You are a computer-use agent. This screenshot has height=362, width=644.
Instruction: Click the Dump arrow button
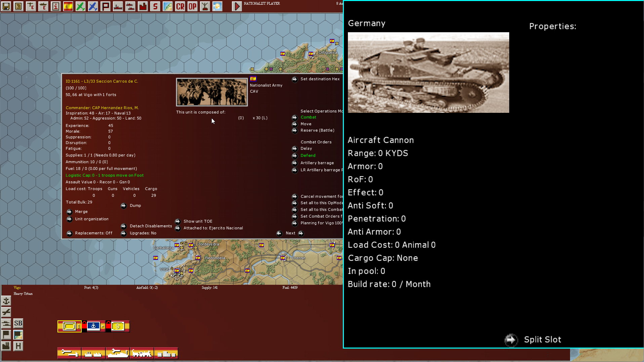[124, 206]
